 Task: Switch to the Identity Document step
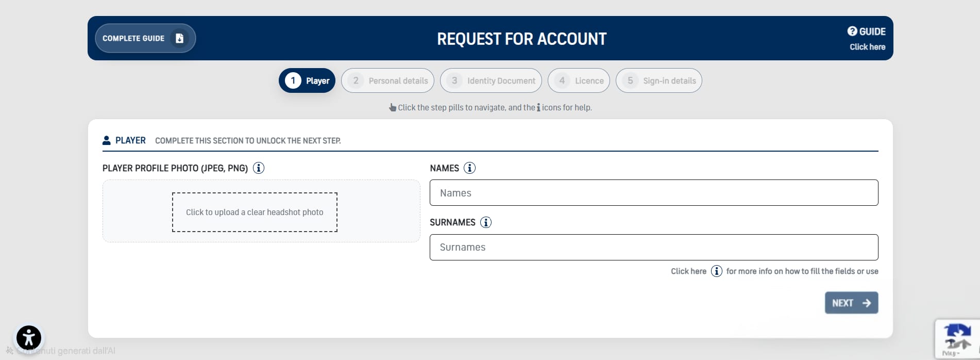491,81
